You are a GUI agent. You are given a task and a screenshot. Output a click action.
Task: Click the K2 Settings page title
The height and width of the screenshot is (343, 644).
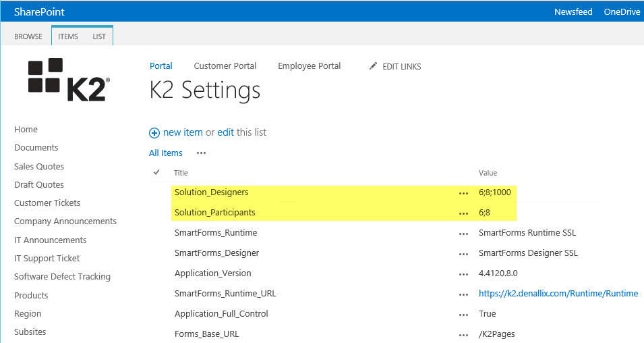[x=205, y=90]
